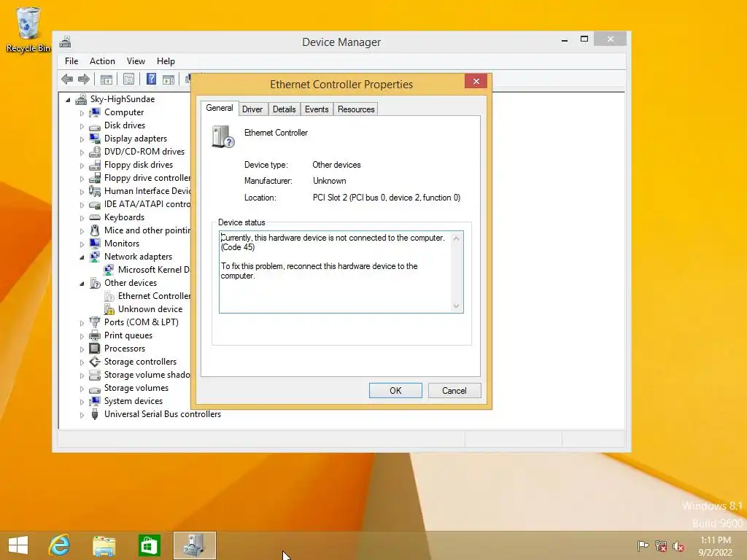Click the Forward arrow in Device Manager toolbar
Viewport: 747px width, 560px height.
[84, 79]
